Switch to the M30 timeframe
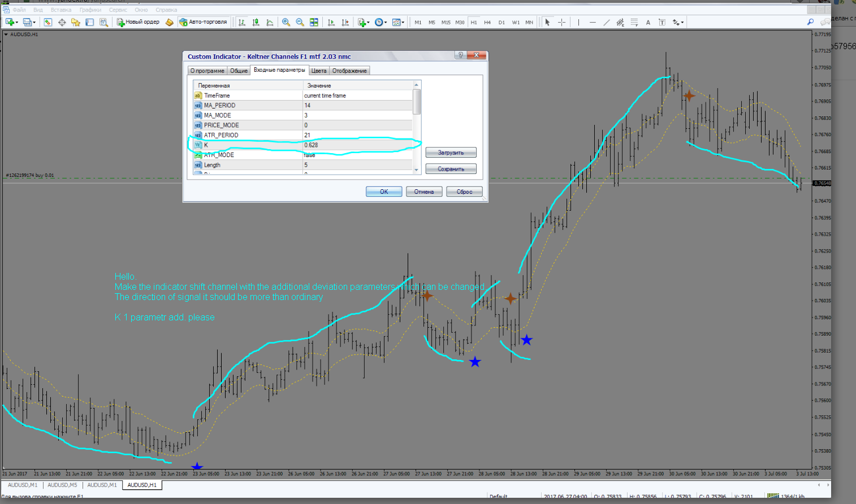 [x=460, y=22]
